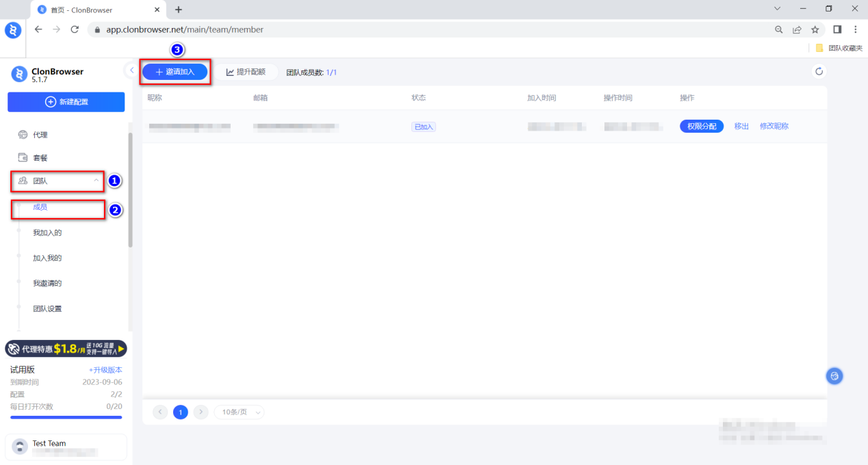
Task: Click the sidebar vertical scrollbar
Action: [x=130, y=190]
